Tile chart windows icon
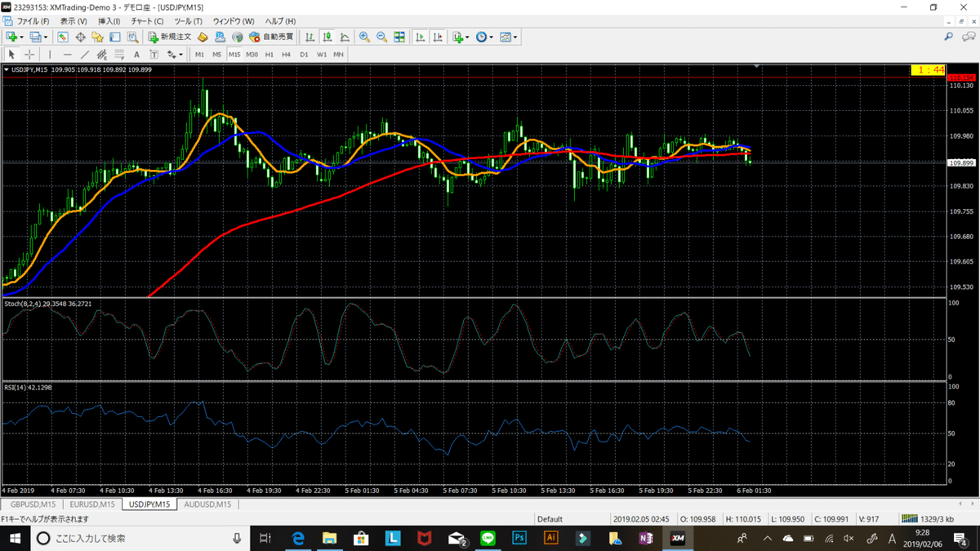The height and width of the screenshot is (551, 980). click(x=399, y=37)
